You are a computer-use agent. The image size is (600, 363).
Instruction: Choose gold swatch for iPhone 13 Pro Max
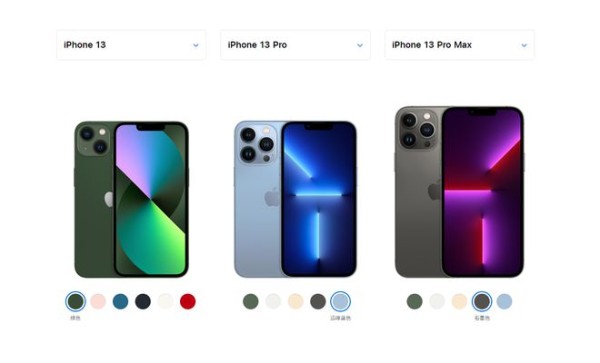point(459,301)
